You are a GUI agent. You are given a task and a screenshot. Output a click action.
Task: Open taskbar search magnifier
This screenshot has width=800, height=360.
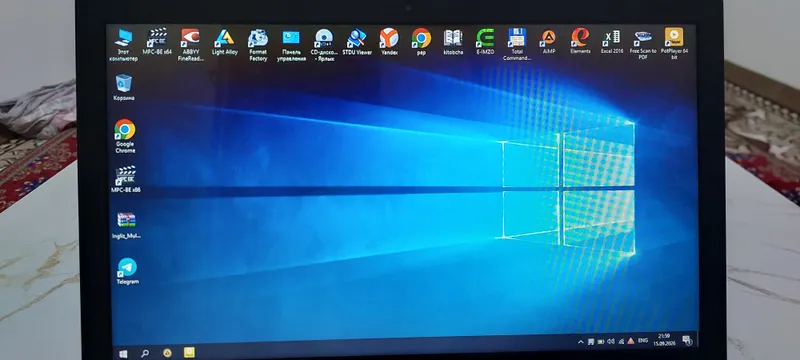[145, 353]
